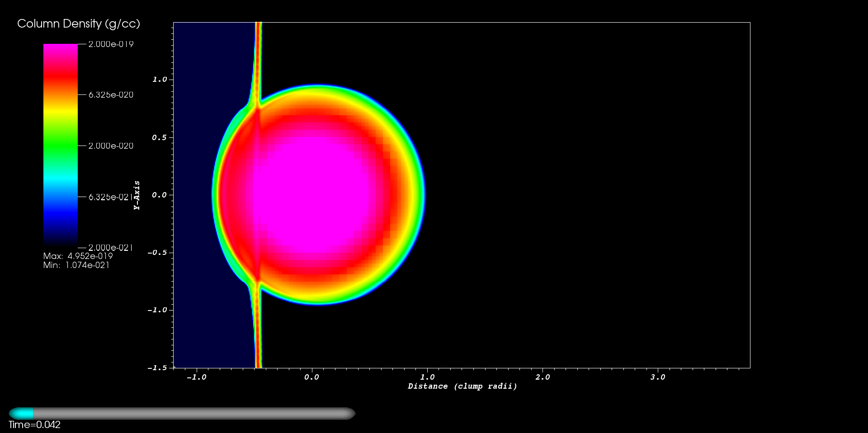This screenshot has width=868, height=433.
Task: Click the x-axis tick label '2.0'
Action: tap(542, 377)
